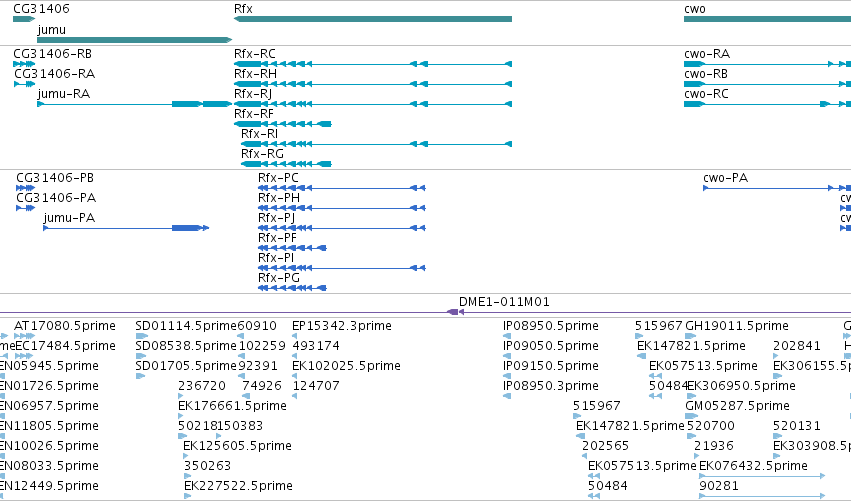Screen dimensions: 851x501
Task: Open EST IP08950.3prime
Action: 551,386
